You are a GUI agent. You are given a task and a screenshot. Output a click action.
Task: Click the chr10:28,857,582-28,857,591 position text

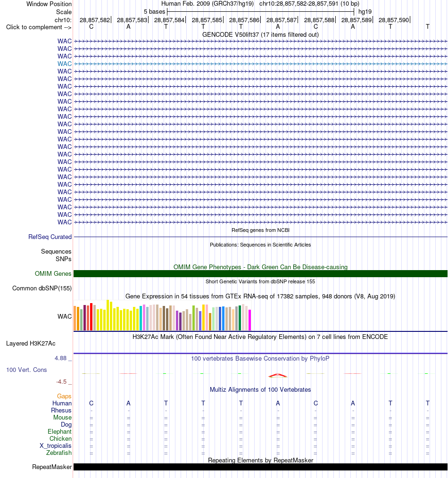point(299,4)
